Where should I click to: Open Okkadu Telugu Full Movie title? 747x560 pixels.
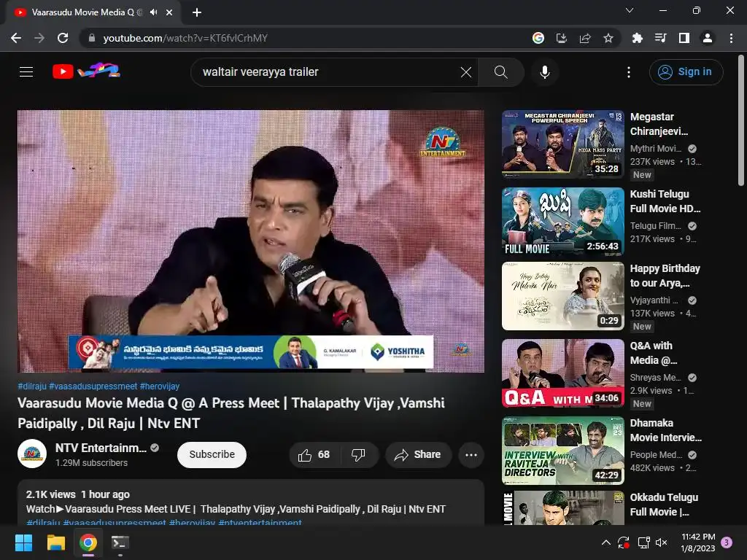click(664, 505)
